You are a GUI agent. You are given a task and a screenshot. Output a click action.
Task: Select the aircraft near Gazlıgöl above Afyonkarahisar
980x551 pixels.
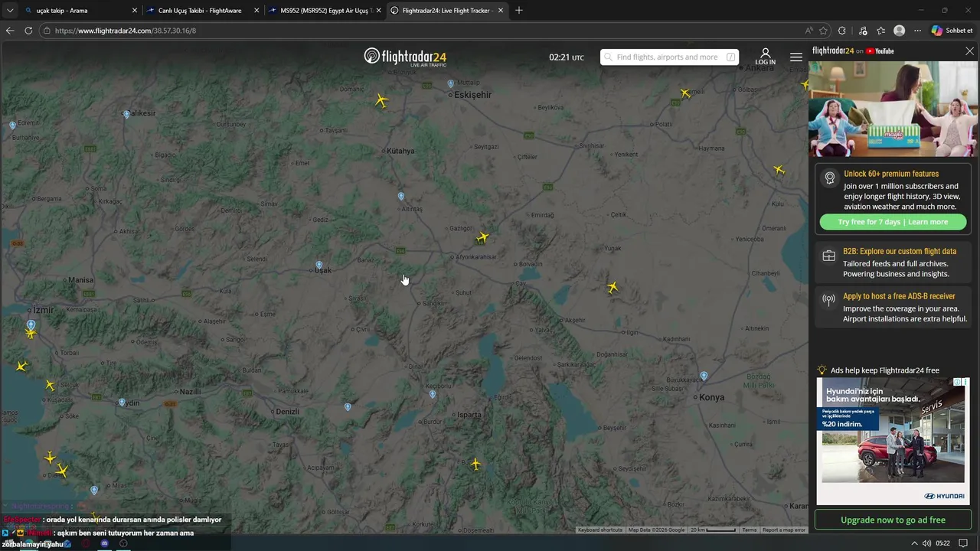pyautogui.click(x=482, y=237)
